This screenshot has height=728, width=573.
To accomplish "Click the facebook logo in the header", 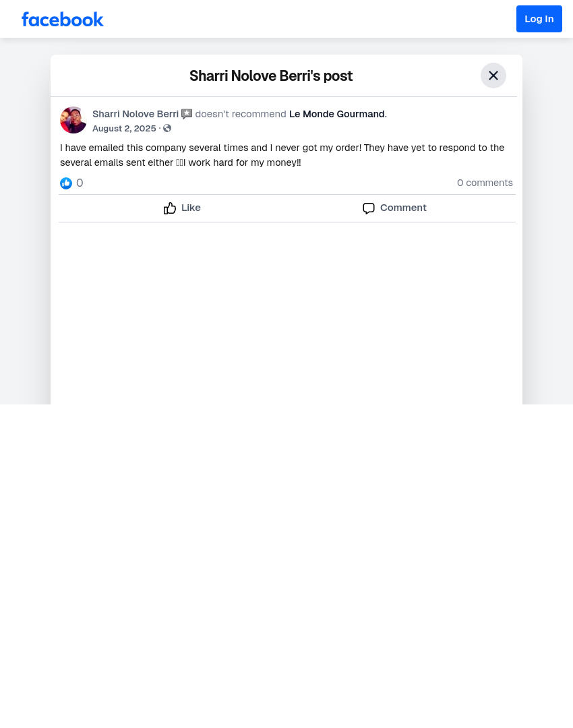I will 62,20.
